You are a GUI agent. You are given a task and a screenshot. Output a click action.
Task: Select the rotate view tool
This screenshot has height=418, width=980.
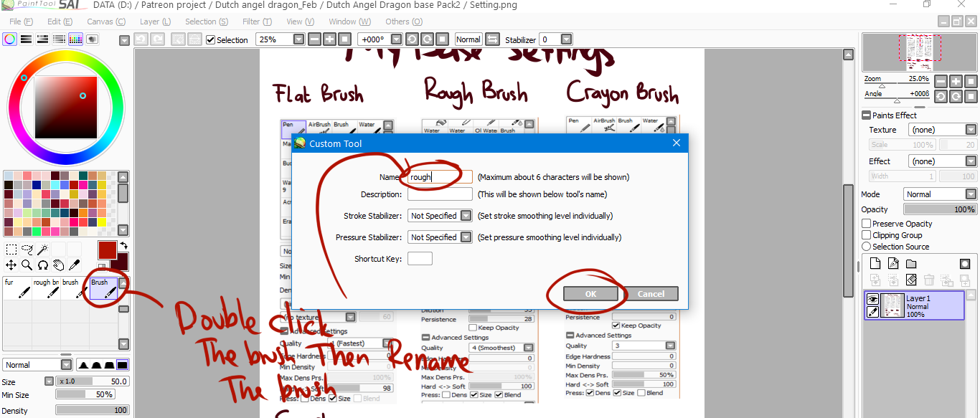[42, 265]
